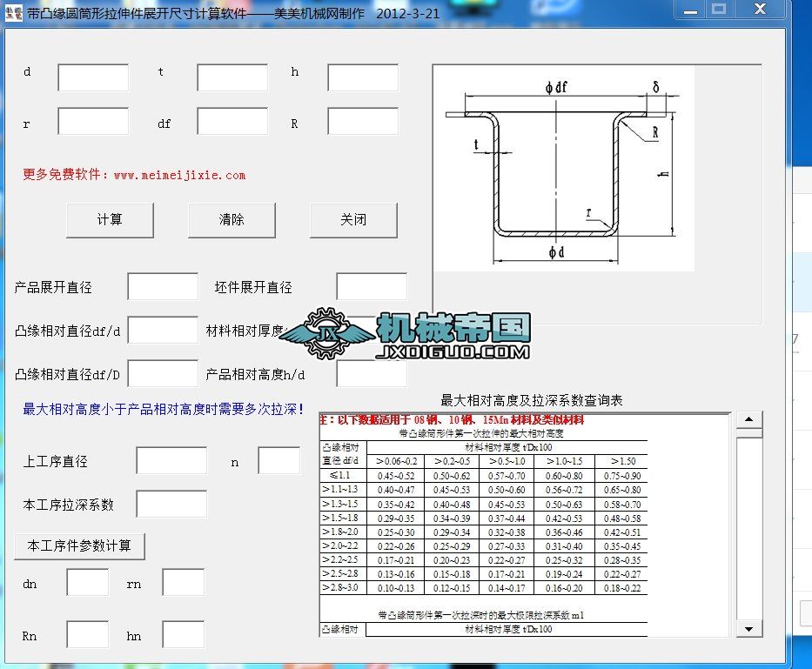
Task: Click the 本工序拉深系数 input field
Action: click(172, 504)
